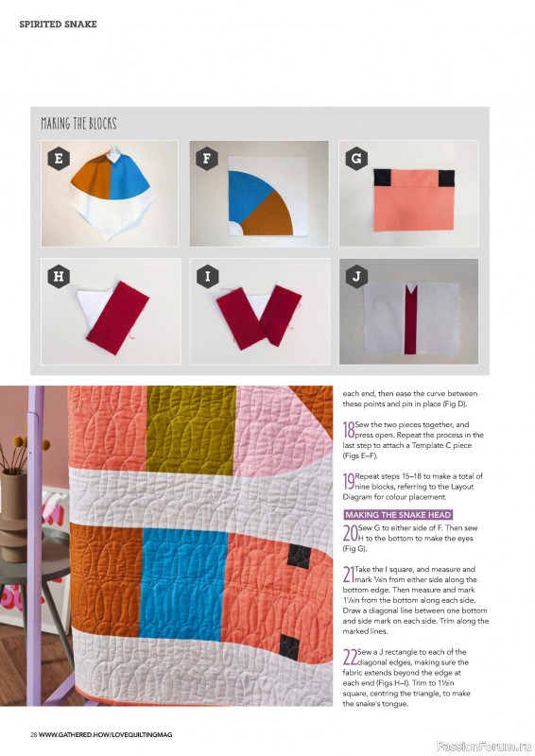Click the hexagon I figure label
535x756 pixels.
[208, 276]
